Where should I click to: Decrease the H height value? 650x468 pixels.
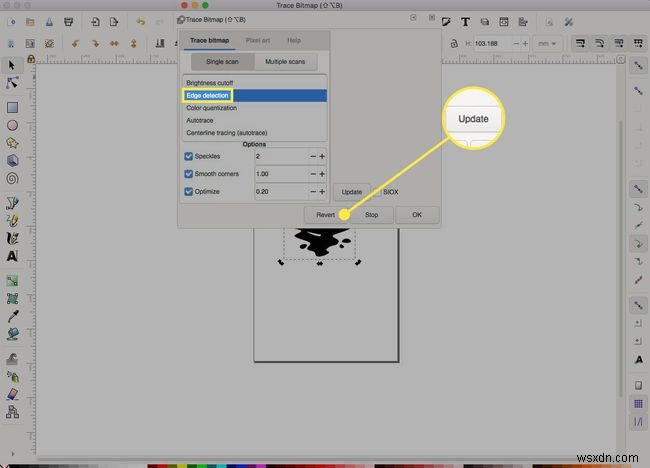[x=516, y=43]
